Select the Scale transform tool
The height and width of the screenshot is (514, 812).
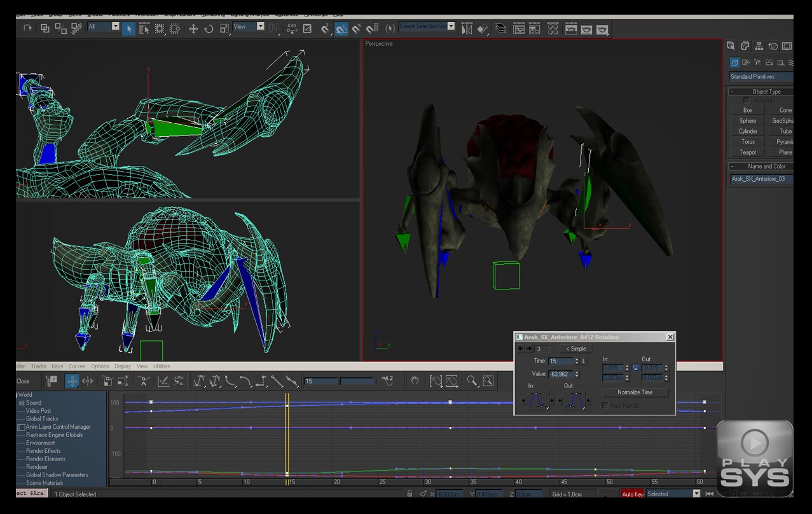[x=224, y=29]
